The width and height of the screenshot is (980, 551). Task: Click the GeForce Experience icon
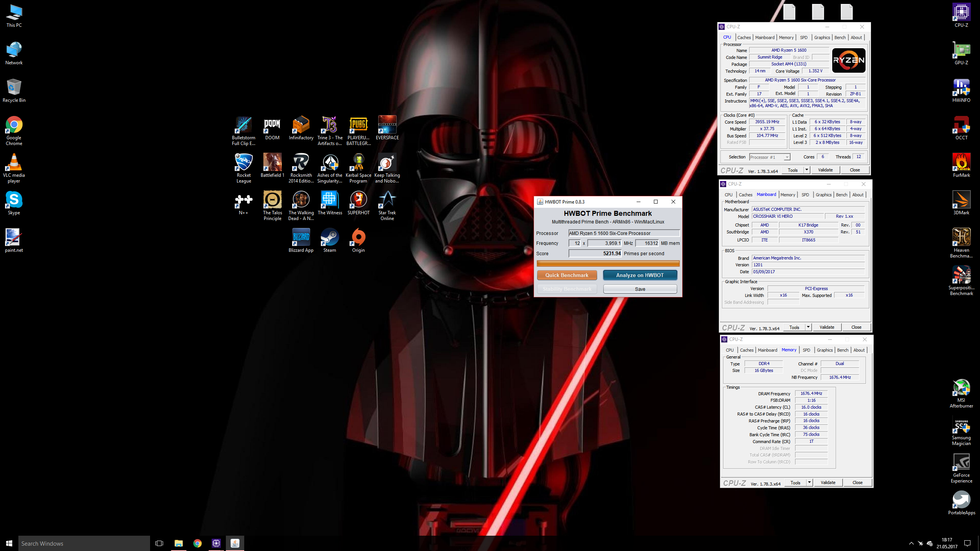click(961, 468)
